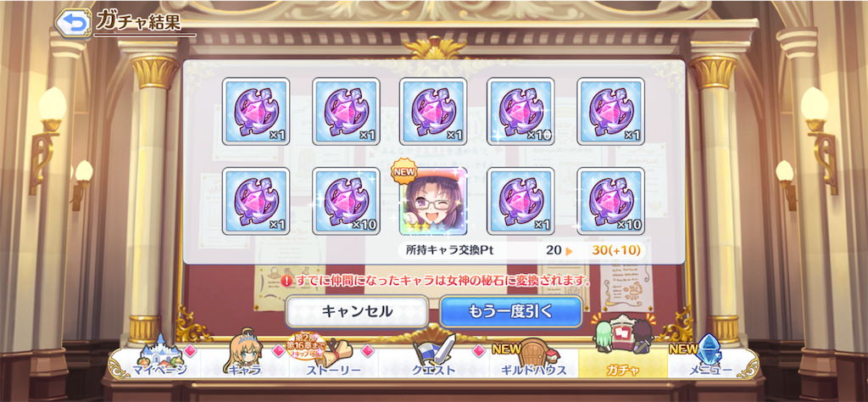This screenshot has height=402, width=868.
Task: Tap the NEW badge on character
Action: click(403, 171)
